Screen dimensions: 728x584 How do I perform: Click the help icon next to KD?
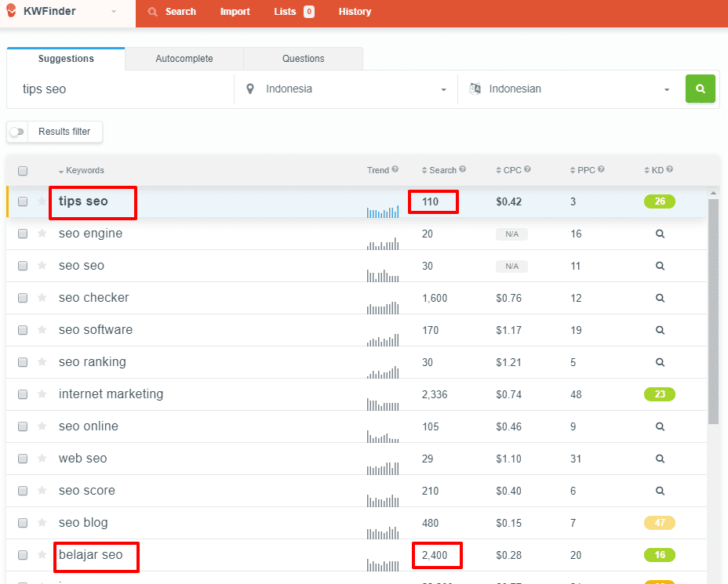669,169
